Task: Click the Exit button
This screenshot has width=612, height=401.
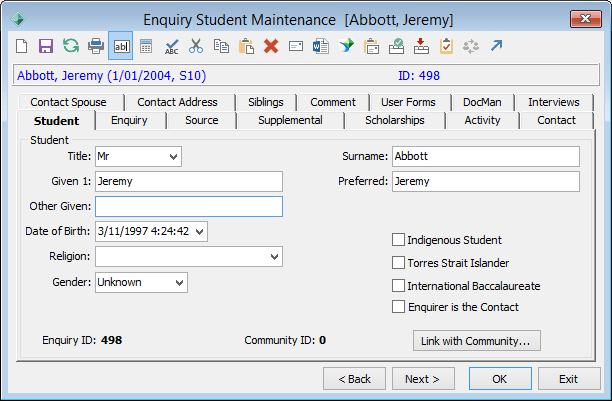Action: 569,379
